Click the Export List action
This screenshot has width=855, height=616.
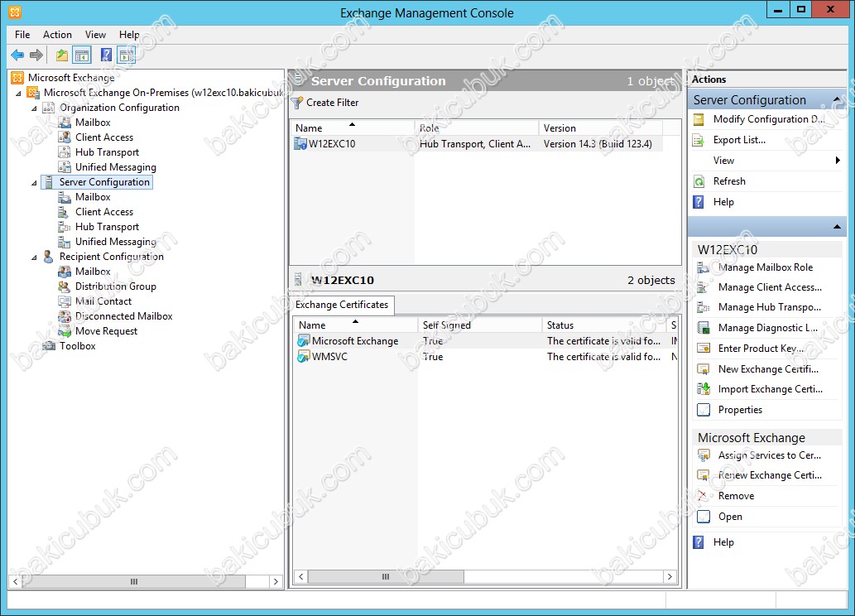tap(739, 140)
